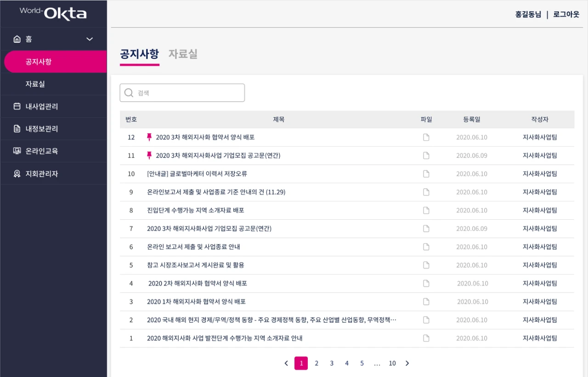
Task: Click the 로그아웃 link
Action: click(x=566, y=14)
